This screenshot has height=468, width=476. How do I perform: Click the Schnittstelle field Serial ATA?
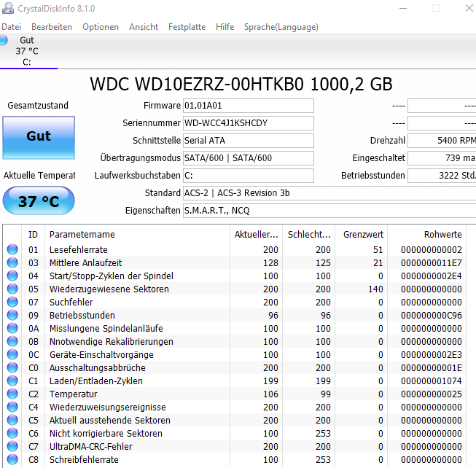[249, 141]
